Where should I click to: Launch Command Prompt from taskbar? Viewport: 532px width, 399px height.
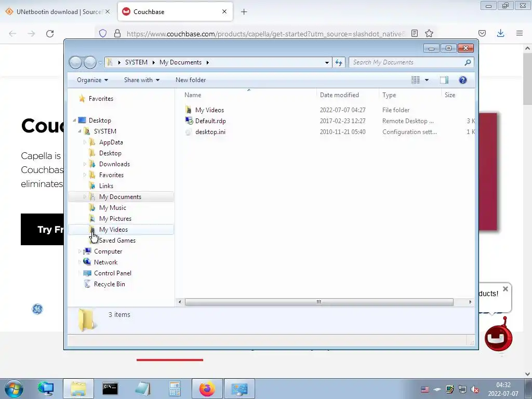click(x=110, y=389)
